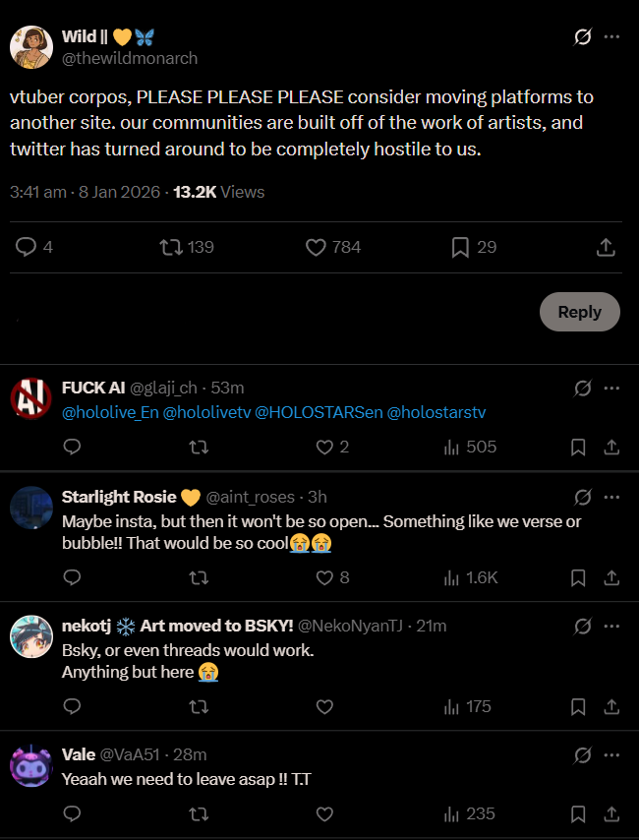Bookmark the main post by Wild
The height and width of the screenshot is (840, 639).
click(x=460, y=247)
